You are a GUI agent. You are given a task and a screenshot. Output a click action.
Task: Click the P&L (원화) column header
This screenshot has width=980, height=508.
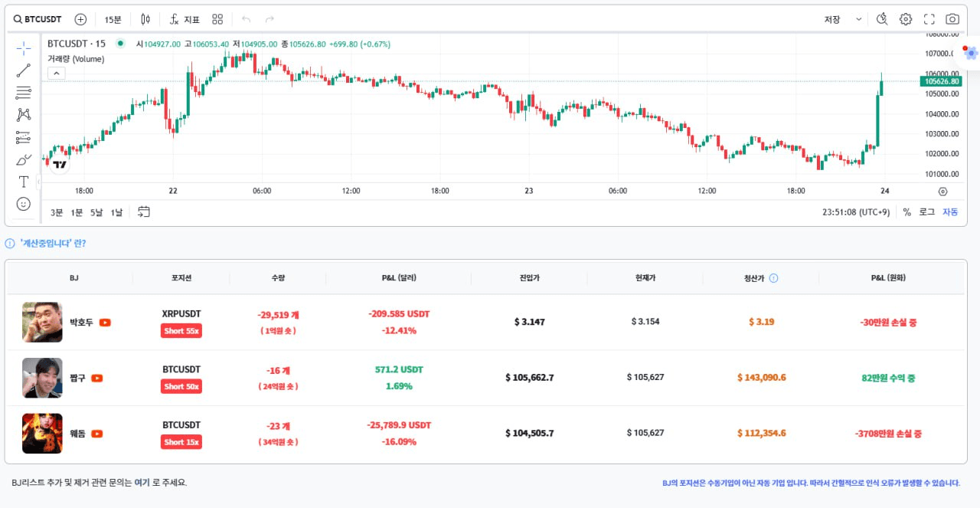[888, 278]
